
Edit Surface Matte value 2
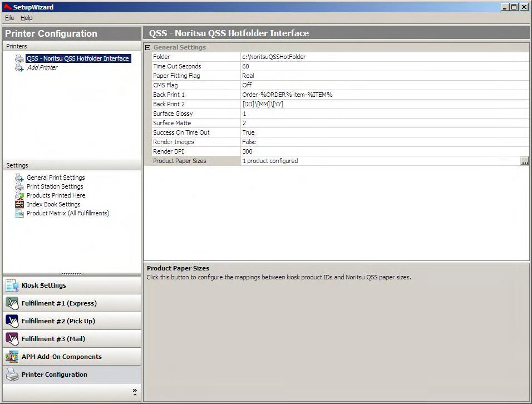(385, 123)
